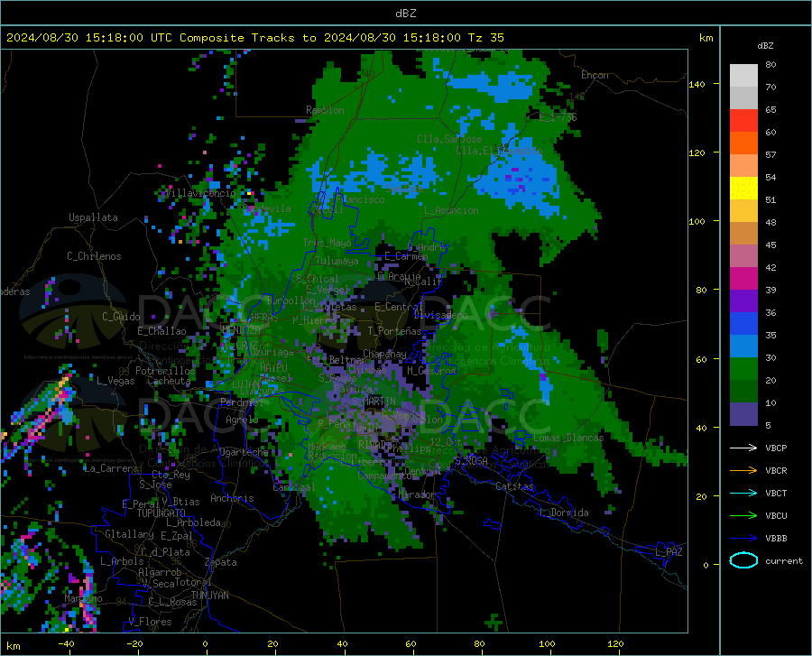Screen dimensions: 812x656
Task: Click the 'Zapata' map label
Action: click(x=221, y=562)
